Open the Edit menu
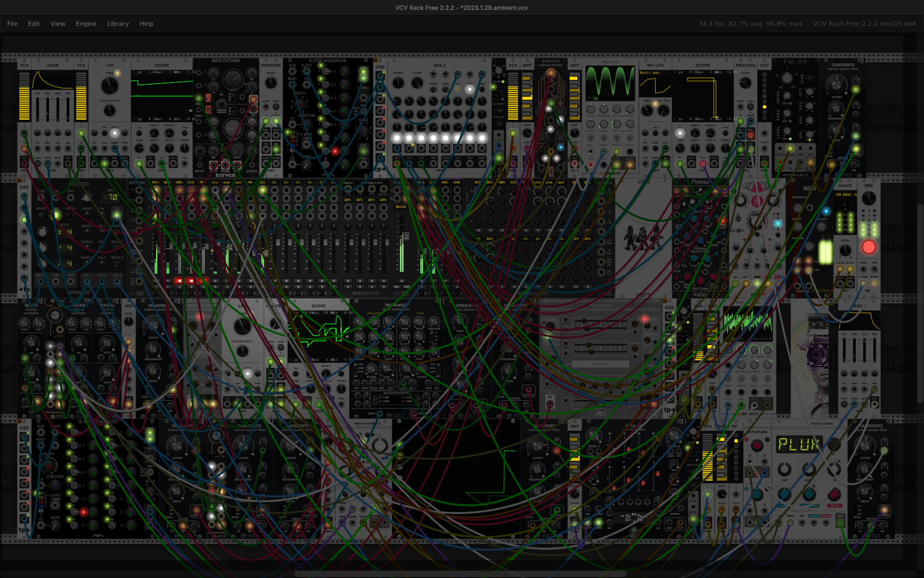 click(x=34, y=24)
